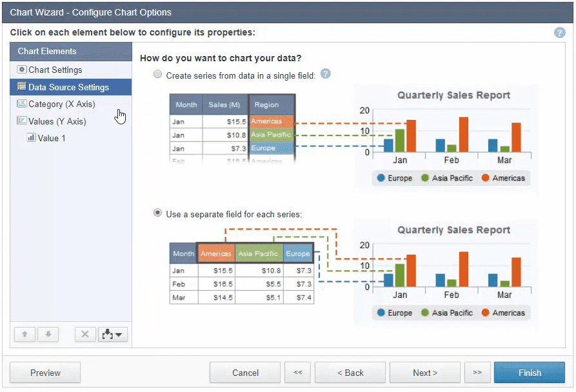
Task: Go to previous step with < Back
Action: pos(350,373)
